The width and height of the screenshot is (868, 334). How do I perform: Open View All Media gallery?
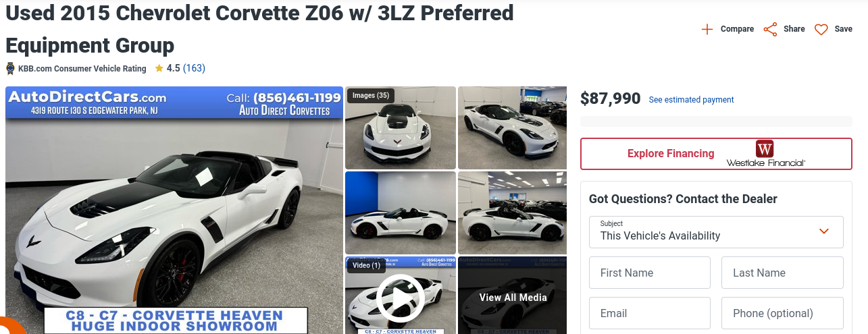513,296
